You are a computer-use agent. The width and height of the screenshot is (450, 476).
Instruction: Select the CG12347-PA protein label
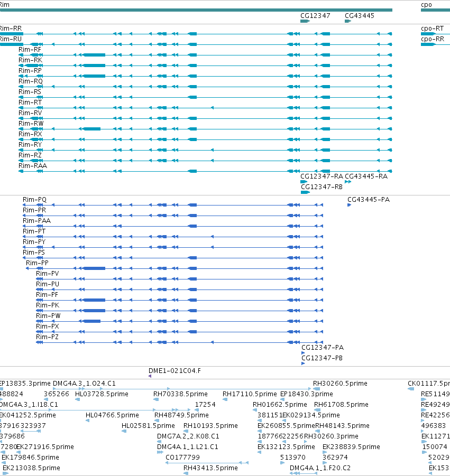click(x=323, y=348)
